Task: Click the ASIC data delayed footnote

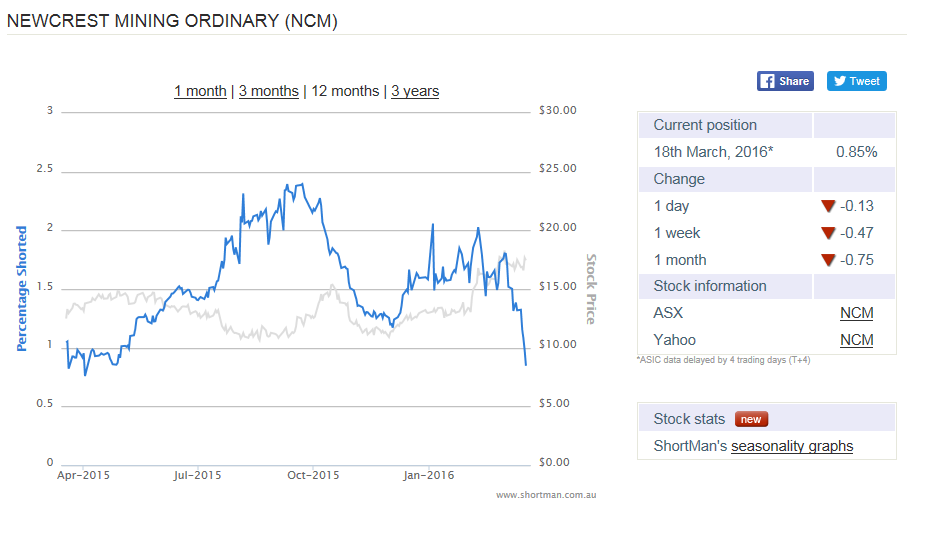Action: (x=723, y=360)
